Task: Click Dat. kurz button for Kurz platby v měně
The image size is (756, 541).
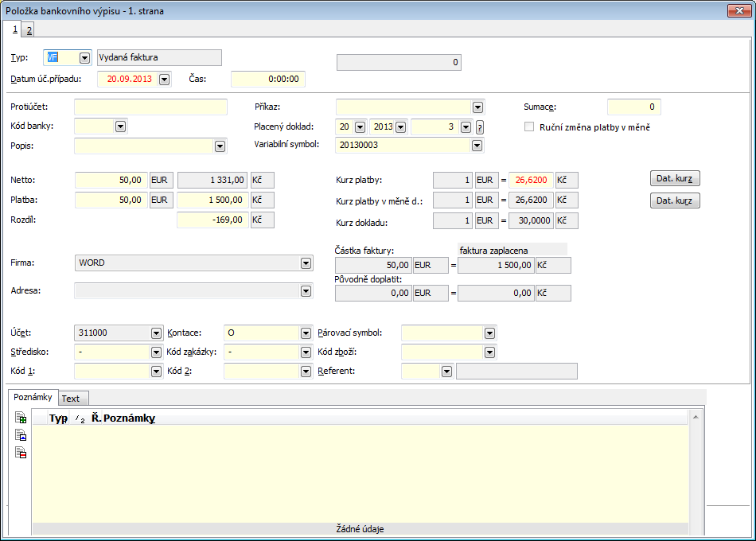Action: 675,200
